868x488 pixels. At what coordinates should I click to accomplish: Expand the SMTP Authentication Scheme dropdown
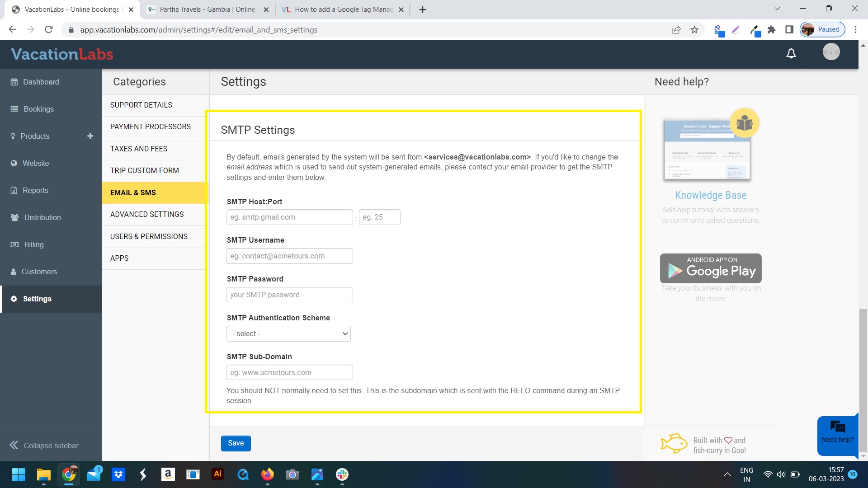tap(288, 333)
